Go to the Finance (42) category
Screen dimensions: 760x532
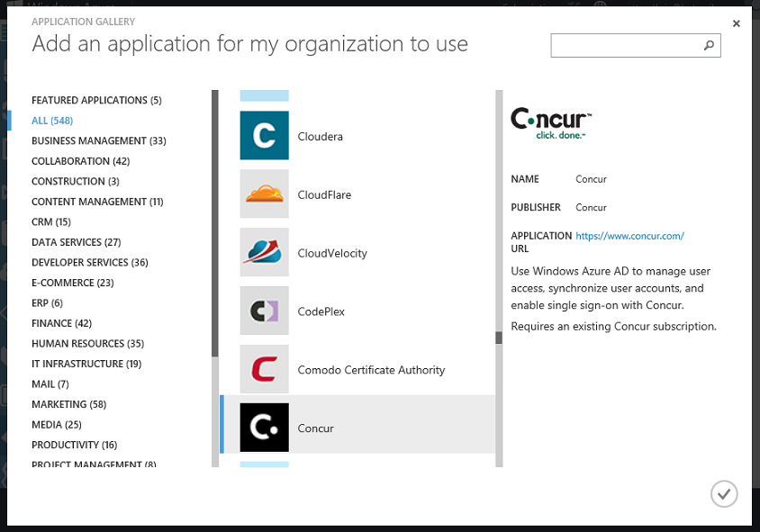coord(61,323)
